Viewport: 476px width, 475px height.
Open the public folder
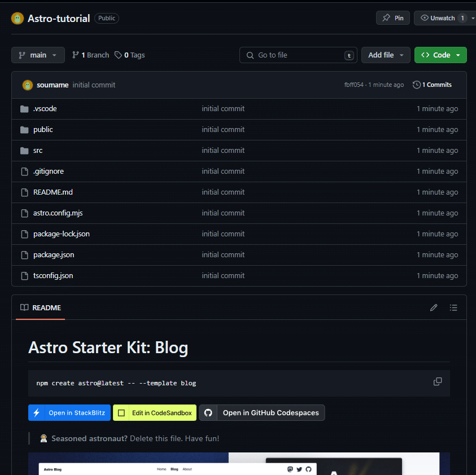43,130
